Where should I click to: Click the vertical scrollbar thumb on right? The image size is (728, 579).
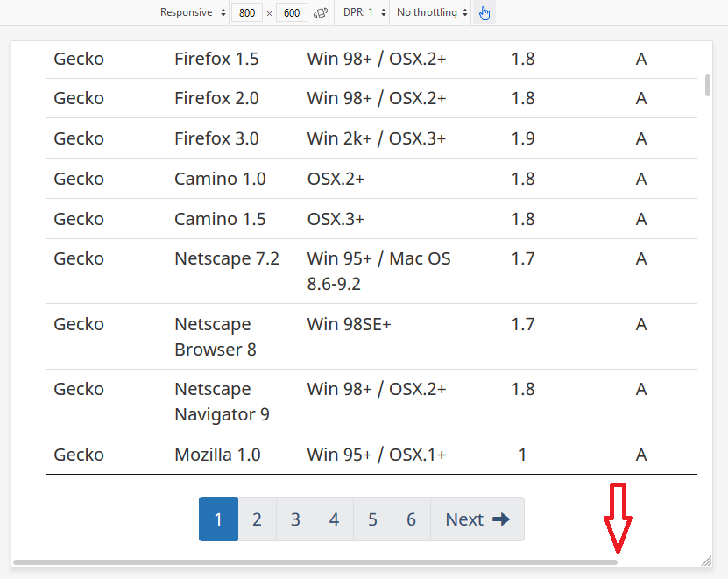[x=707, y=85]
